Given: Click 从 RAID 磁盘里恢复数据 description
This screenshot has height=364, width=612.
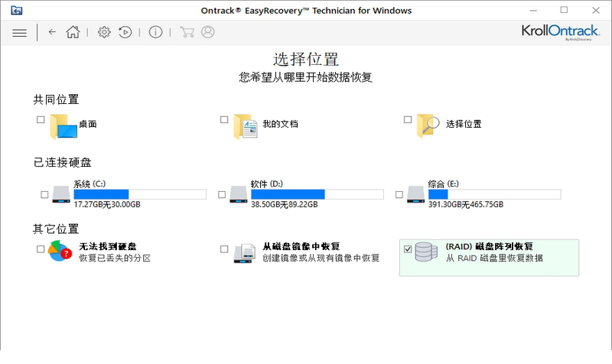Looking at the screenshot, I should [x=494, y=258].
